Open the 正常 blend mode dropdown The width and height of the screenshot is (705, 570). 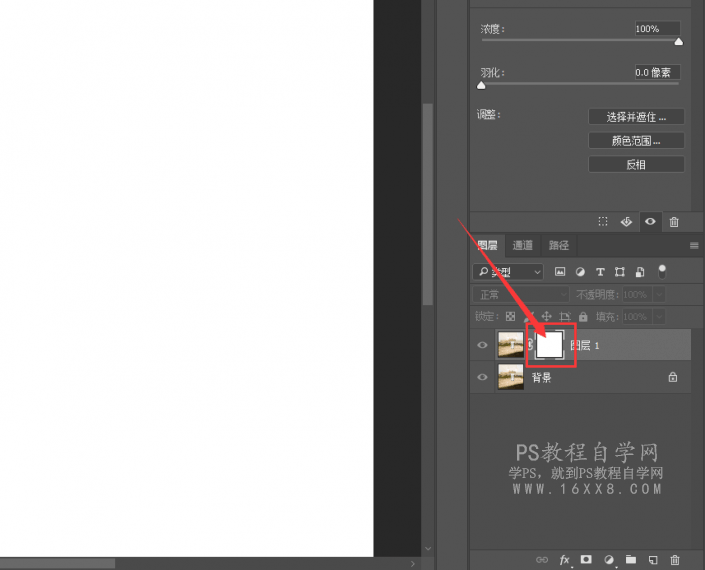pyautogui.click(x=521, y=295)
